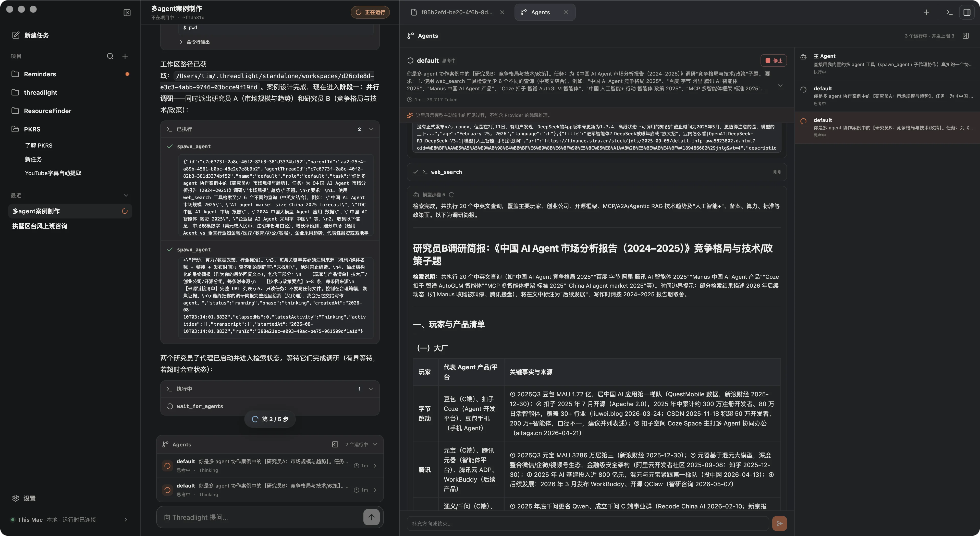This screenshot has height=536, width=980.
Task: Open the 新任务 item under PKRS
Action: (x=33, y=159)
